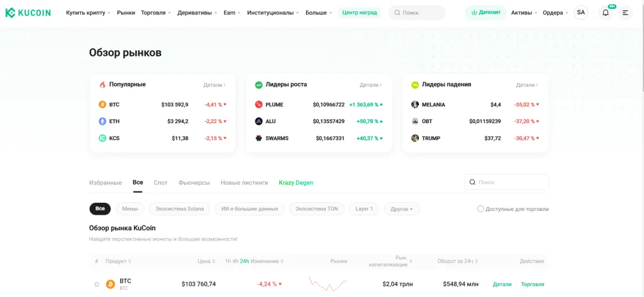Select the 4h change interval
The width and height of the screenshot is (644, 297).
[x=235, y=261]
